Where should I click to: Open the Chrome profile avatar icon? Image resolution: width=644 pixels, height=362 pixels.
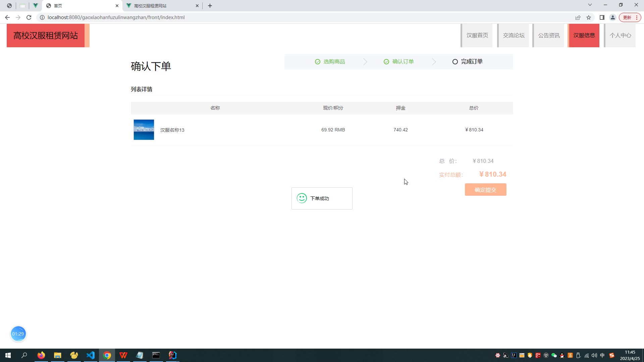[613, 17]
